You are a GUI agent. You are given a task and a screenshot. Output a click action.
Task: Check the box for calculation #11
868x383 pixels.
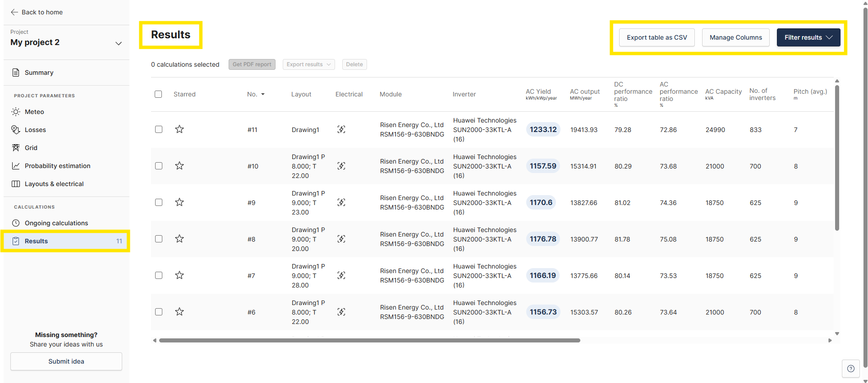[159, 129]
